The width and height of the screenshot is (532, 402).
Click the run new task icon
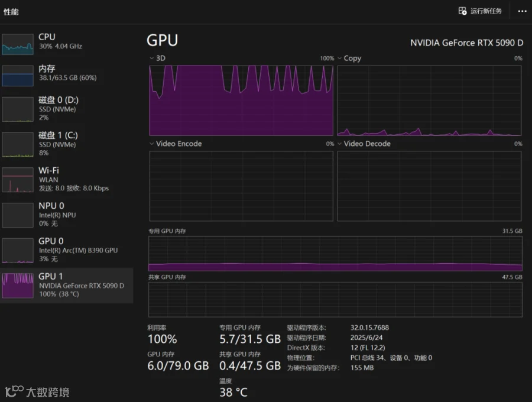click(462, 11)
